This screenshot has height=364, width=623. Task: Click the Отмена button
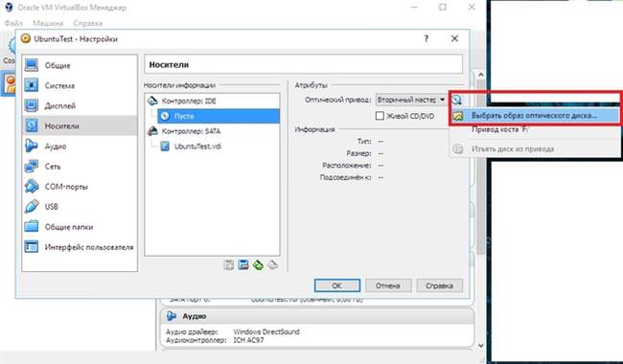click(388, 285)
